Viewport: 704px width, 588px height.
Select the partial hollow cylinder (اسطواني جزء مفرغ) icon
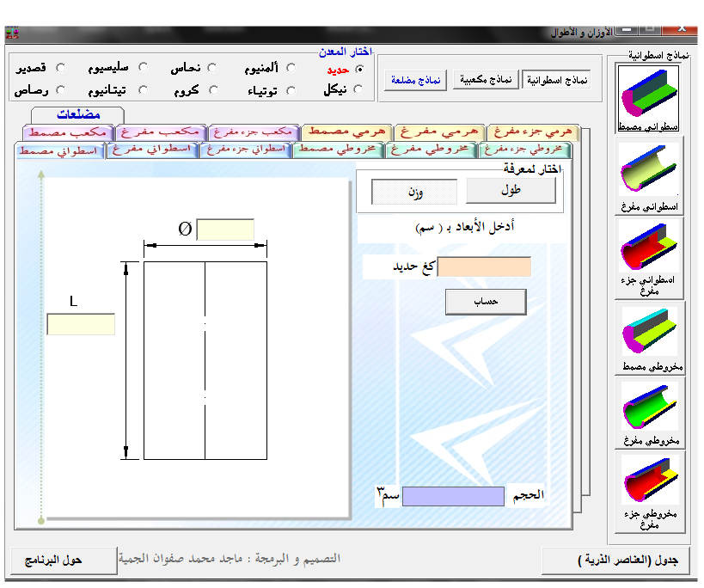649,259
